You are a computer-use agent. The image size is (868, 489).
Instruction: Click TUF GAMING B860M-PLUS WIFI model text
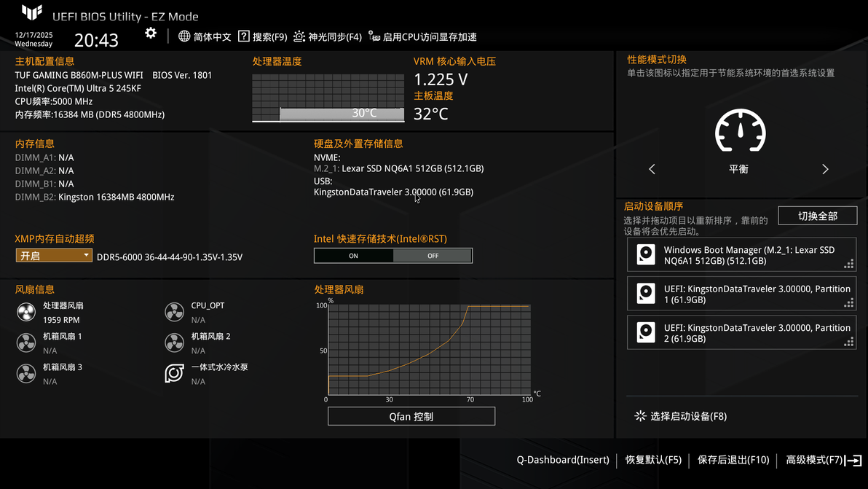79,75
